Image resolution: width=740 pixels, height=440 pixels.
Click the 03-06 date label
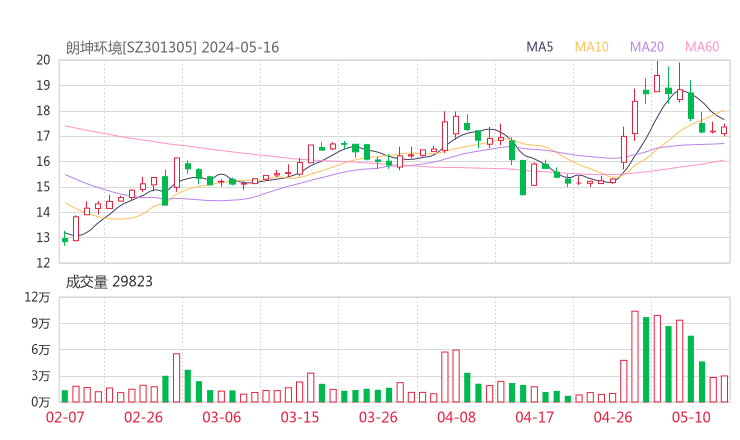221,417
